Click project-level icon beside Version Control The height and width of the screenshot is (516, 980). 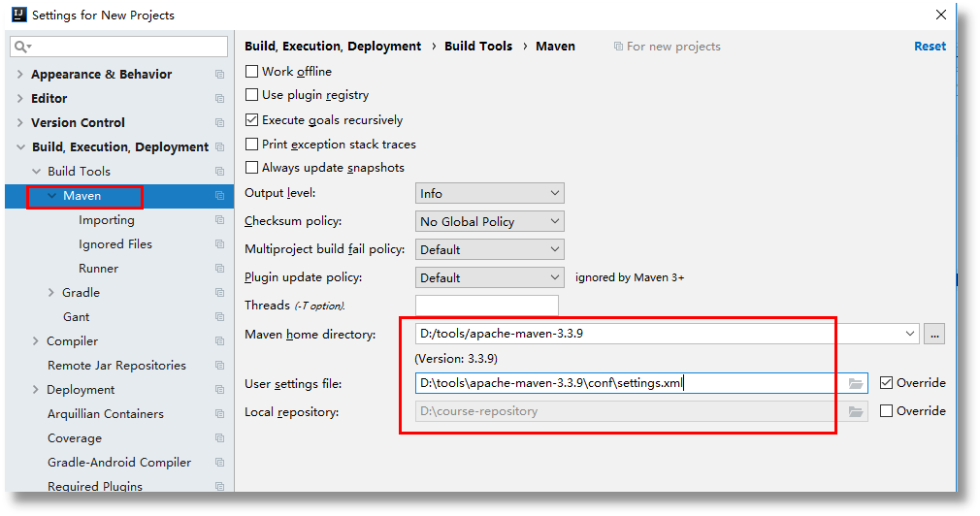point(219,123)
